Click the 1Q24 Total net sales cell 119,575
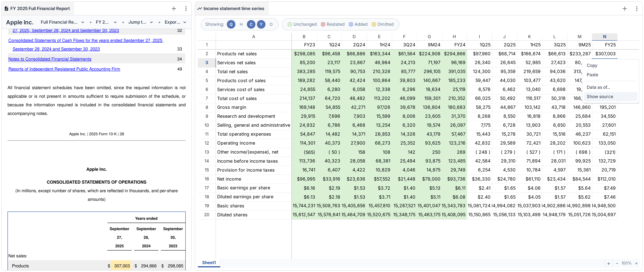Image resolution: width=644 pixels, height=272 pixels. point(329,72)
